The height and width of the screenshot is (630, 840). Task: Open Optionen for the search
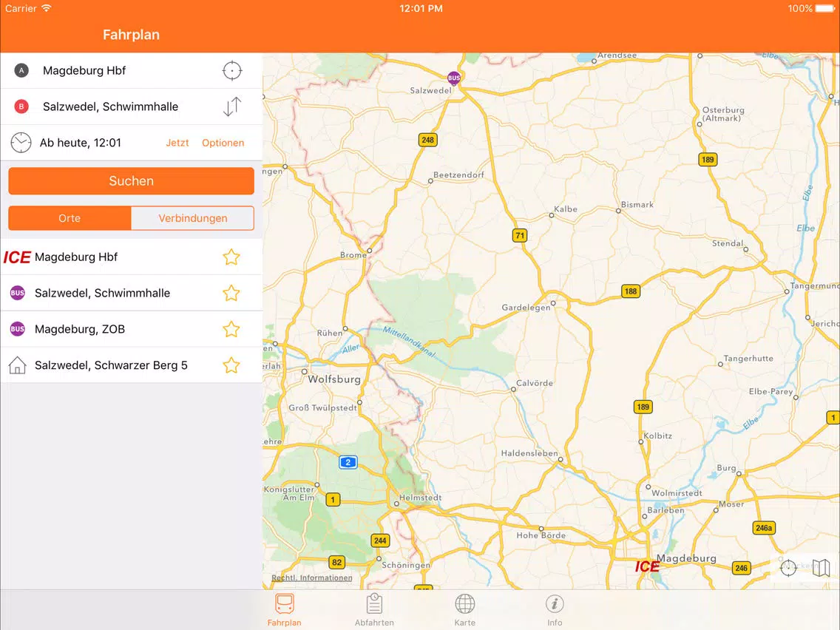(x=223, y=143)
